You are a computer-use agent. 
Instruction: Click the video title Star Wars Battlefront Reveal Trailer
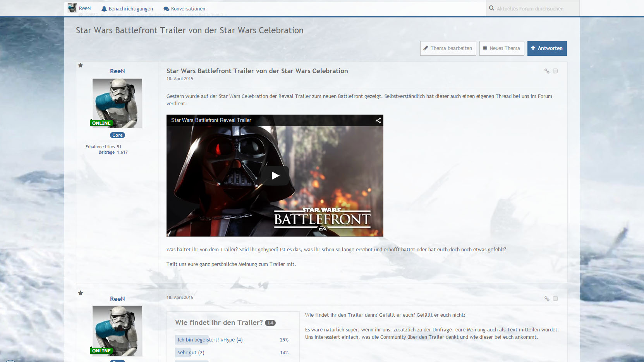[211, 120]
